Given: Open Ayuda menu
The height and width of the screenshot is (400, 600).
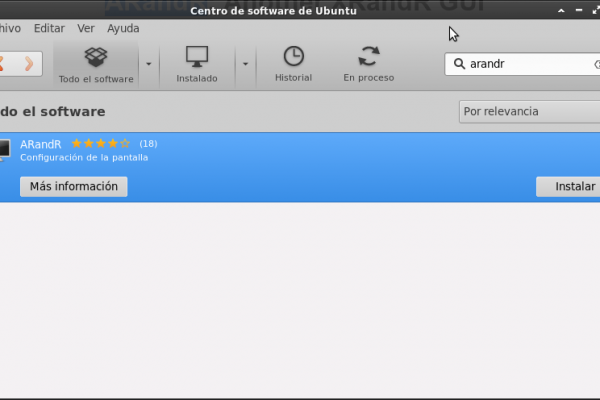Looking at the screenshot, I should 123,28.
